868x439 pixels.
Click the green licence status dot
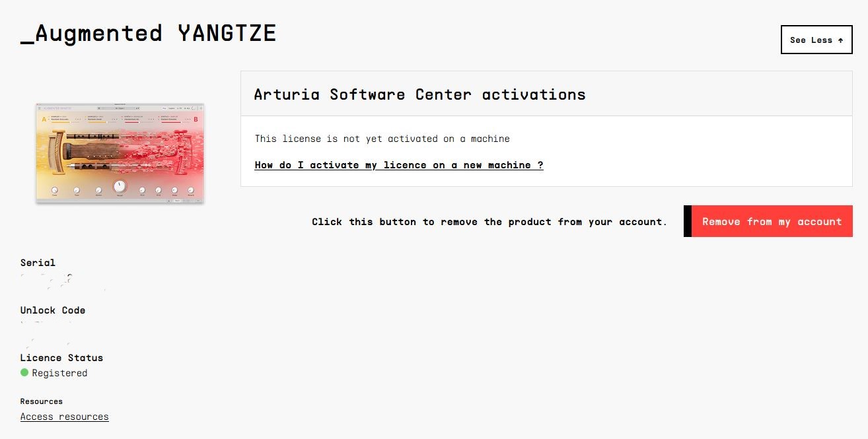(x=24, y=372)
